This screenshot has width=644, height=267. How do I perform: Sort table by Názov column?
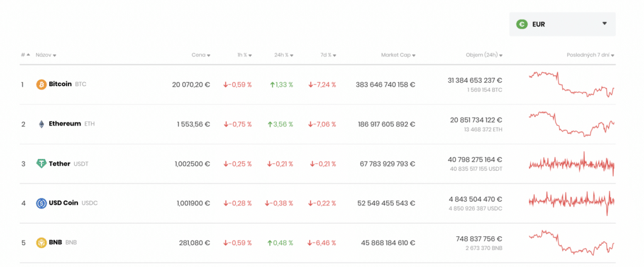pos(46,55)
